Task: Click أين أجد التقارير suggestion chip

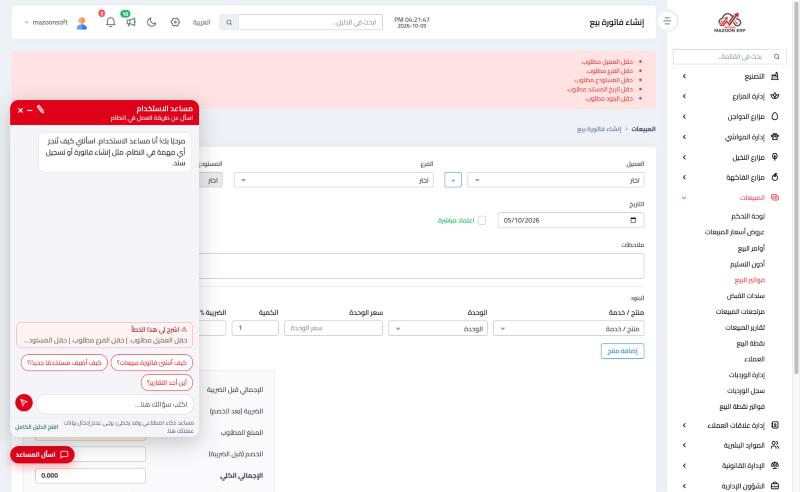Action: (x=166, y=382)
